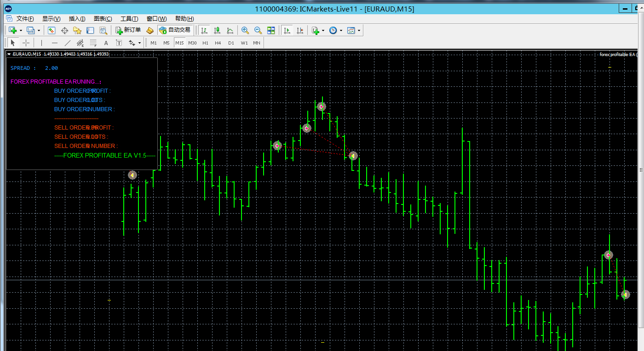Expand the new chart dropdown arrow
644x351 pixels.
pos(21,31)
